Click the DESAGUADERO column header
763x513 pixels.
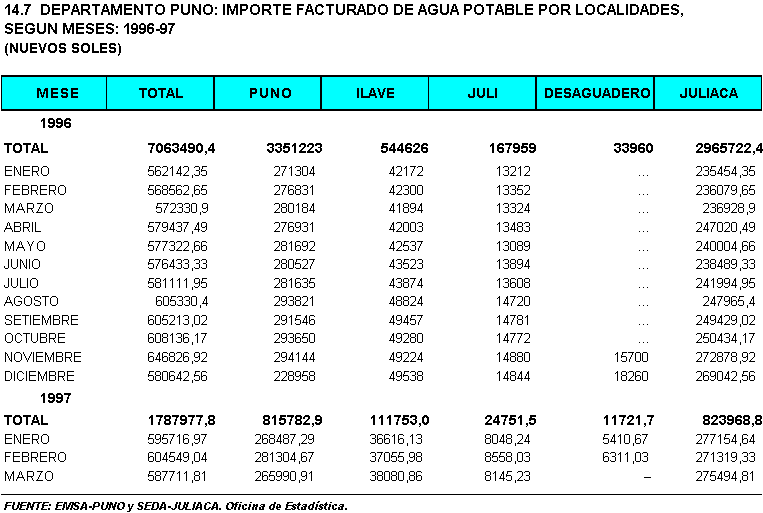coord(597,93)
